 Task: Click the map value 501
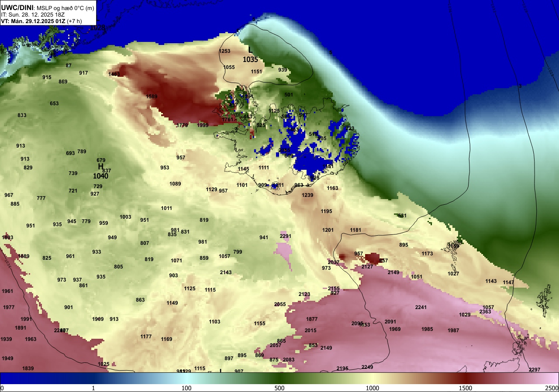pyautogui.click(x=289, y=95)
